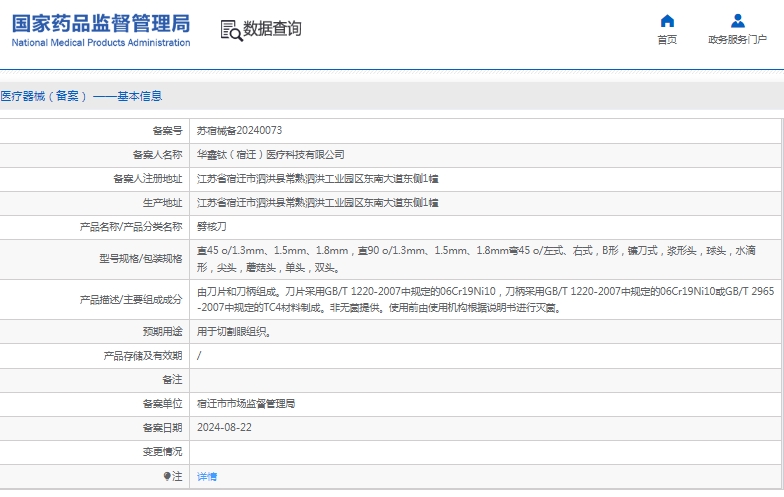This screenshot has width=784, height=497.
Task: Click the 首页 text link
Action: click(667, 40)
